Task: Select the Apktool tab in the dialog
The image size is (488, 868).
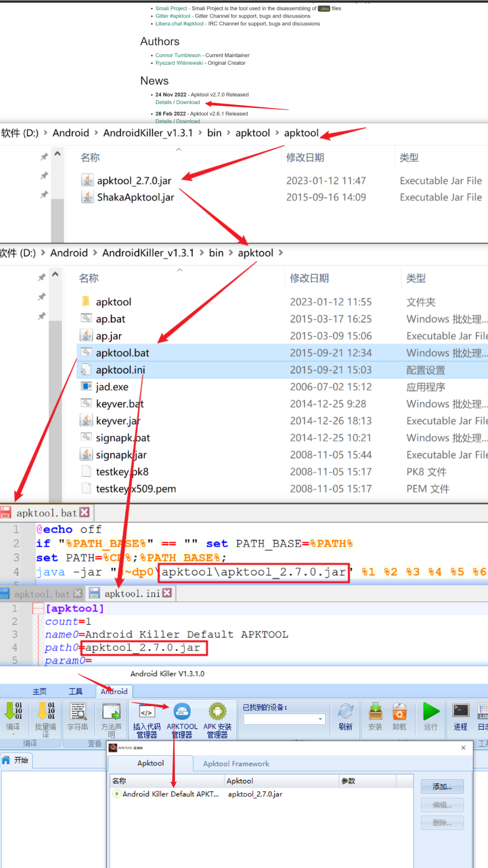Action: coord(150,763)
